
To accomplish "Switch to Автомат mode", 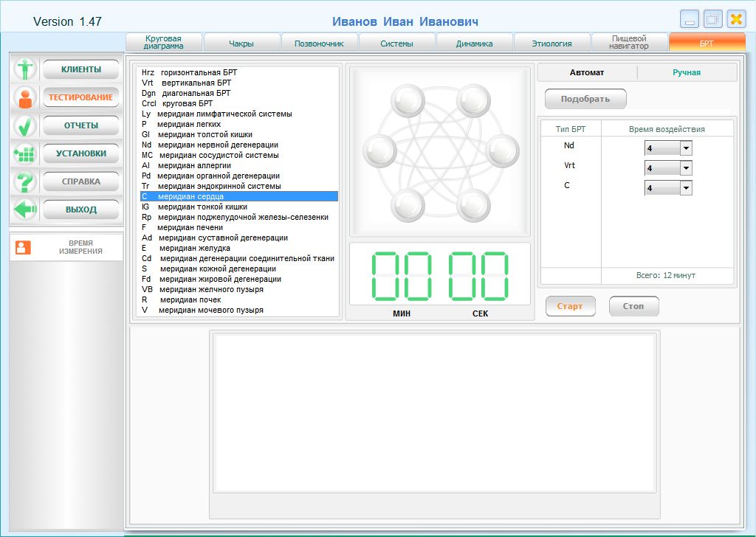I will click(x=587, y=72).
